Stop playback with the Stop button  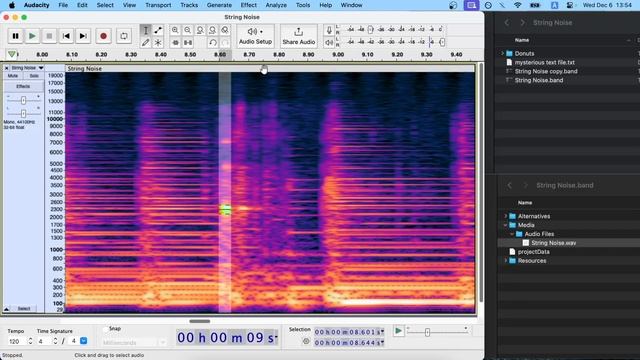click(49, 36)
